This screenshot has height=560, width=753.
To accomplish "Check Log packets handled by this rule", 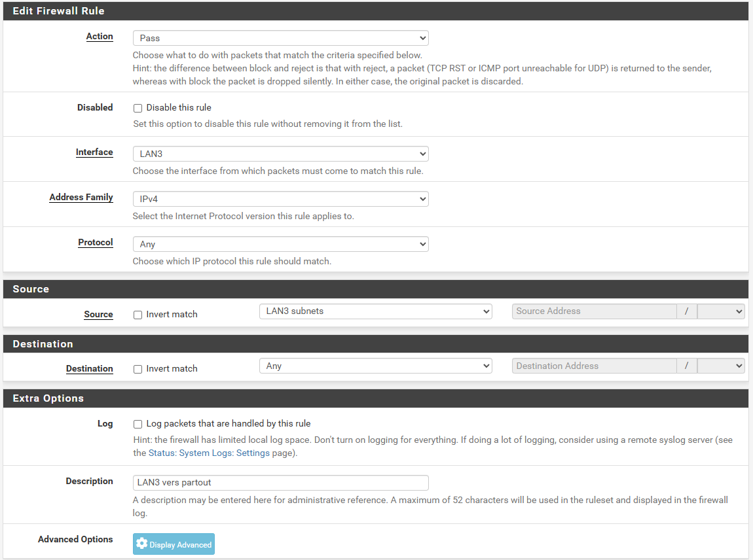I will [x=138, y=424].
